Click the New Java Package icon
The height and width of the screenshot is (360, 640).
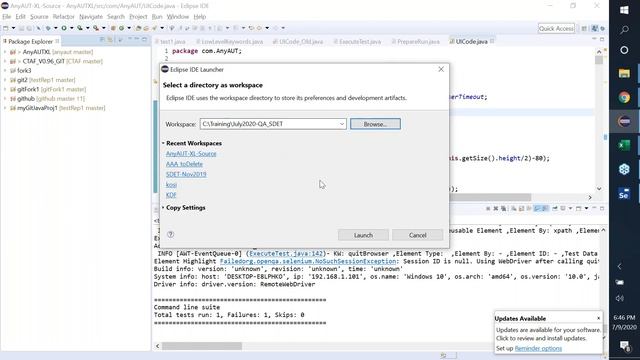(x=113, y=28)
